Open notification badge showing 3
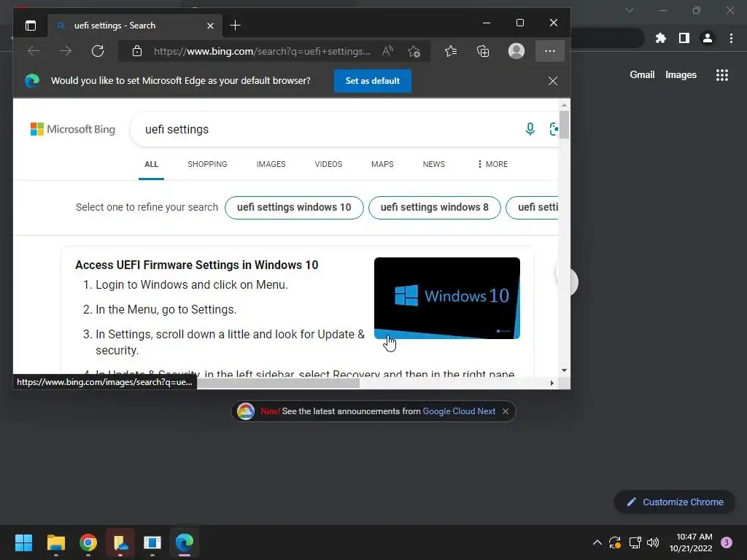747x560 pixels. tap(727, 542)
